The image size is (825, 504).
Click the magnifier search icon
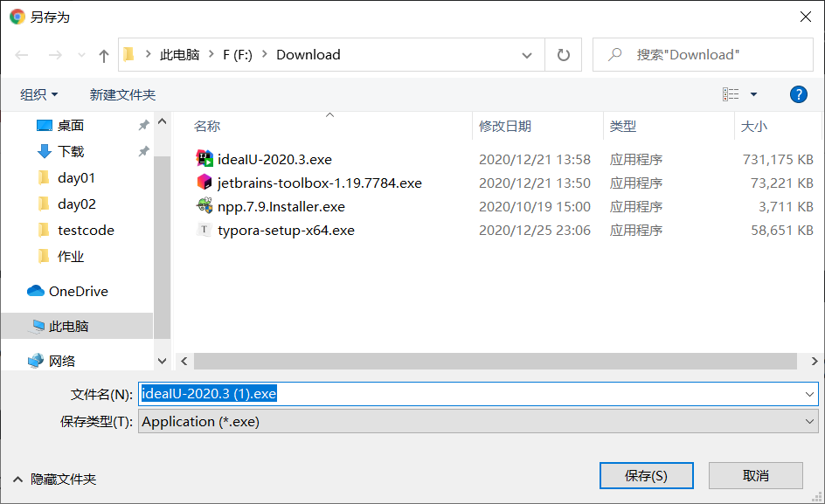click(614, 55)
